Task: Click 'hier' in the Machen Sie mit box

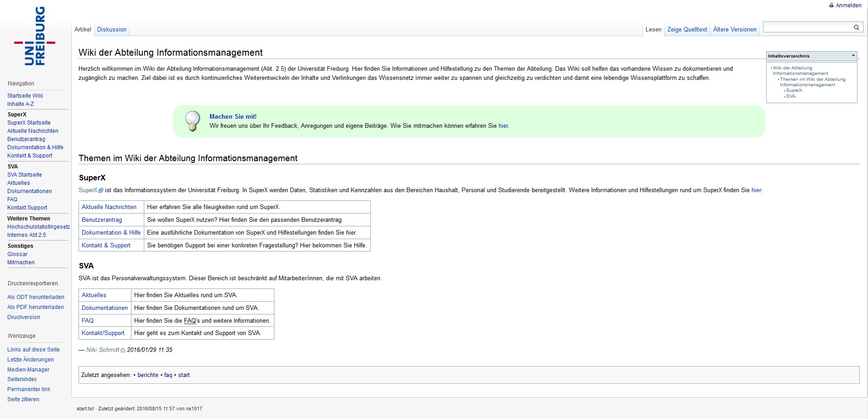Action: click(503, 126)
